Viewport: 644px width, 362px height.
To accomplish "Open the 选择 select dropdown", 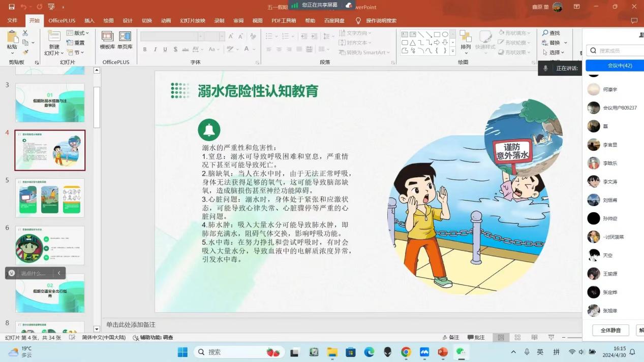I will tap(554, 52).
